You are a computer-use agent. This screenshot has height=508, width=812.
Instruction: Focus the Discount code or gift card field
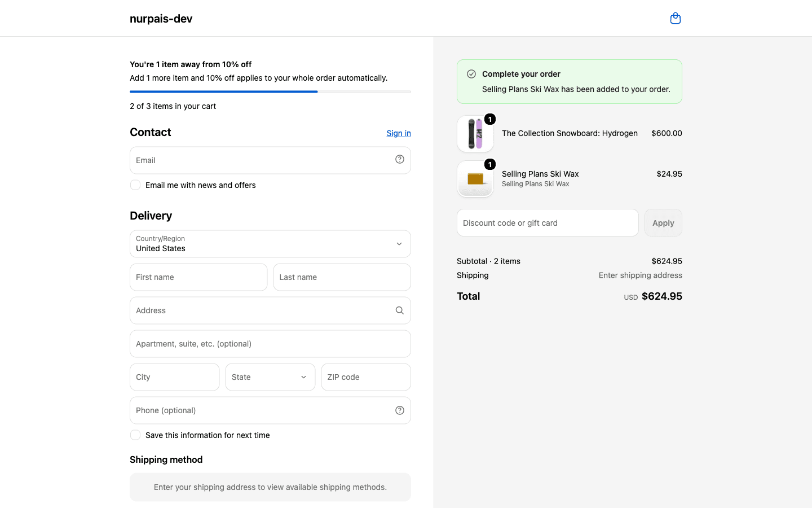click(x=548, y=223)
